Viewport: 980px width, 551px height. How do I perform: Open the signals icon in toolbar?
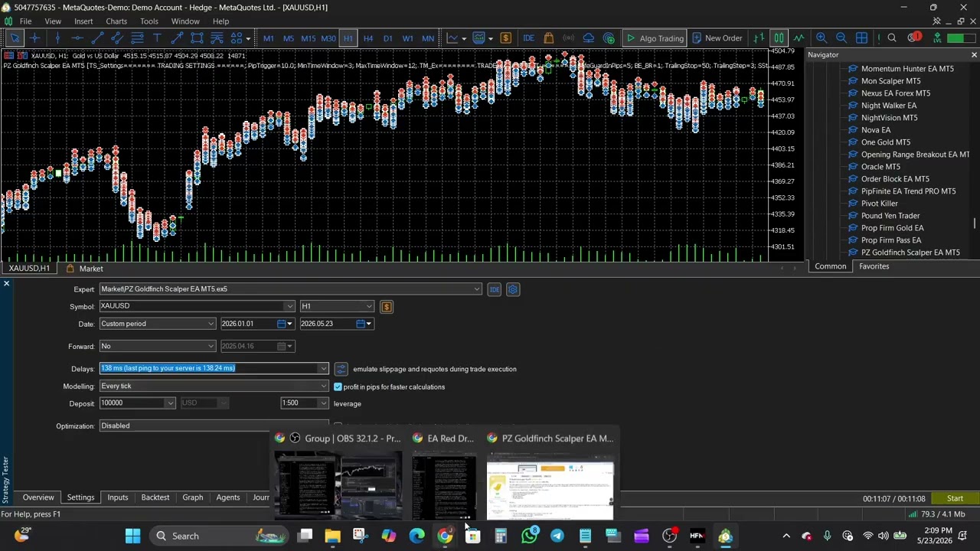[568, 38]
